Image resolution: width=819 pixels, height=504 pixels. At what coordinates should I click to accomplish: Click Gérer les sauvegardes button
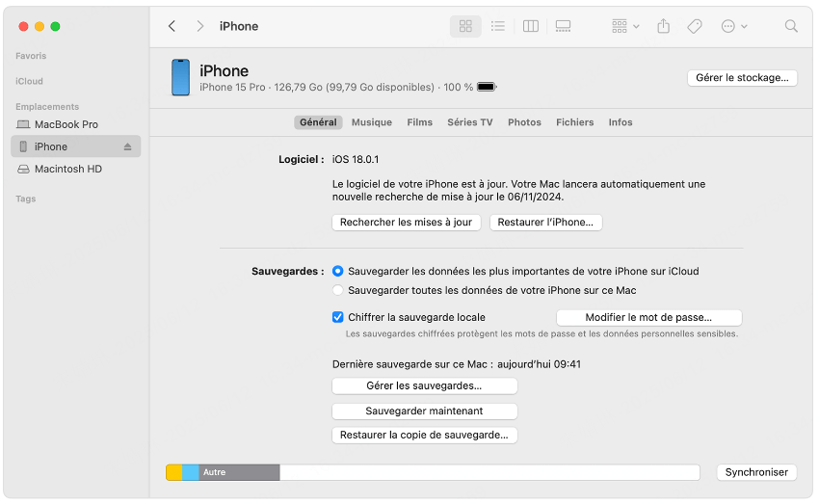coord(424,386)
